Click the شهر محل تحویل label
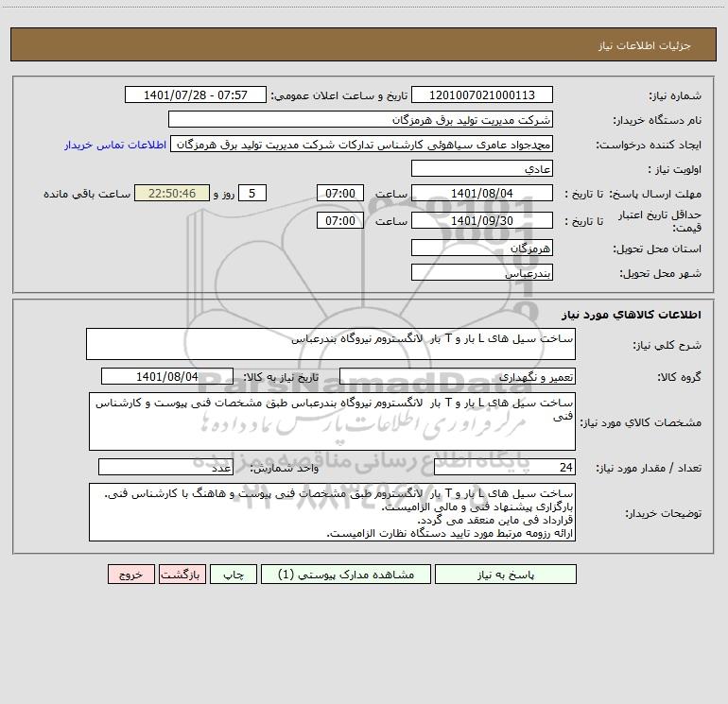 pos(660,274)
